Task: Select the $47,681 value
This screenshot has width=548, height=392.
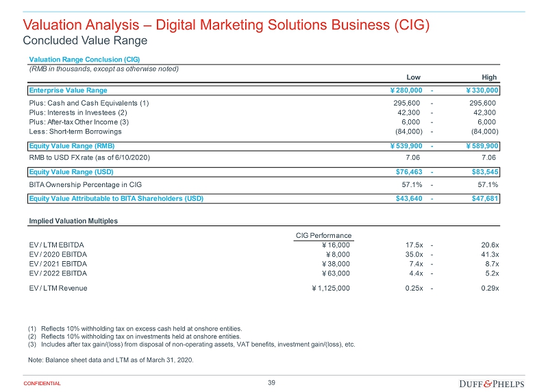Action: pyautogui.click(x=485, y=198)
